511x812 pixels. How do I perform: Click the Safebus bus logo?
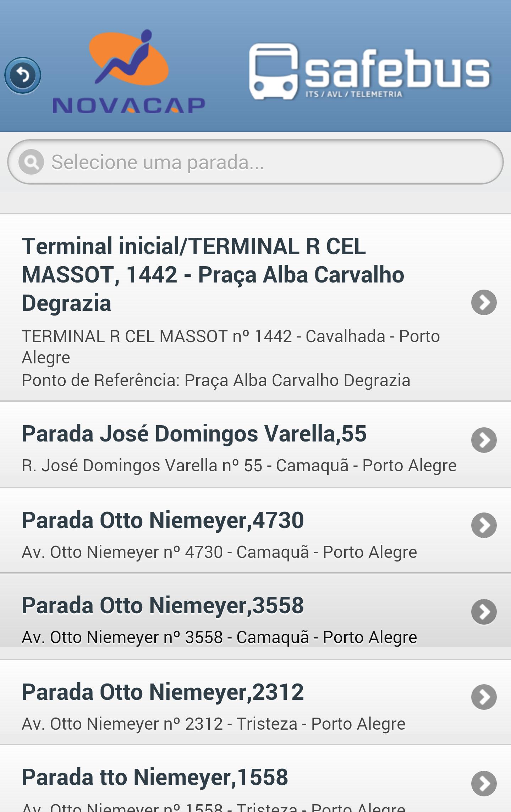[x=369, y=71]
